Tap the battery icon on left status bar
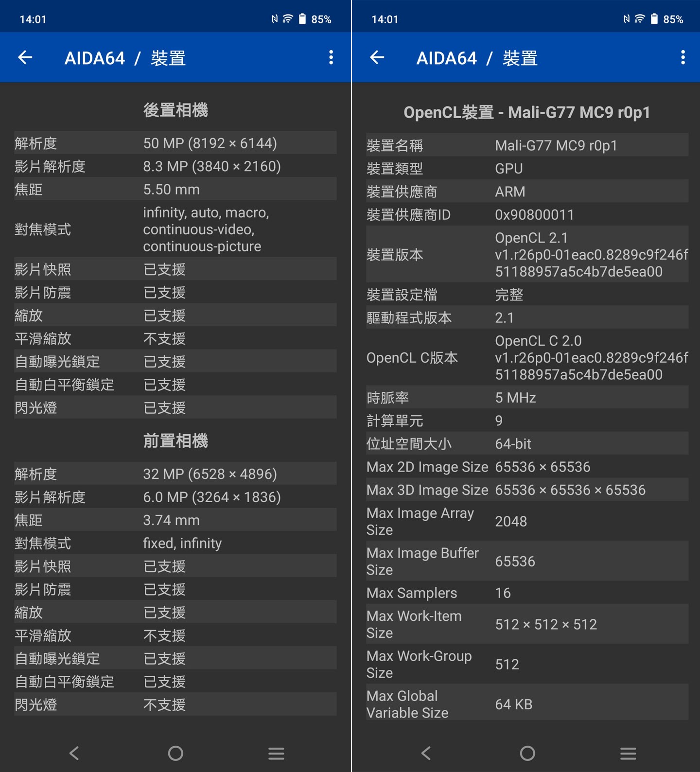700x772 pixels. 302,19
